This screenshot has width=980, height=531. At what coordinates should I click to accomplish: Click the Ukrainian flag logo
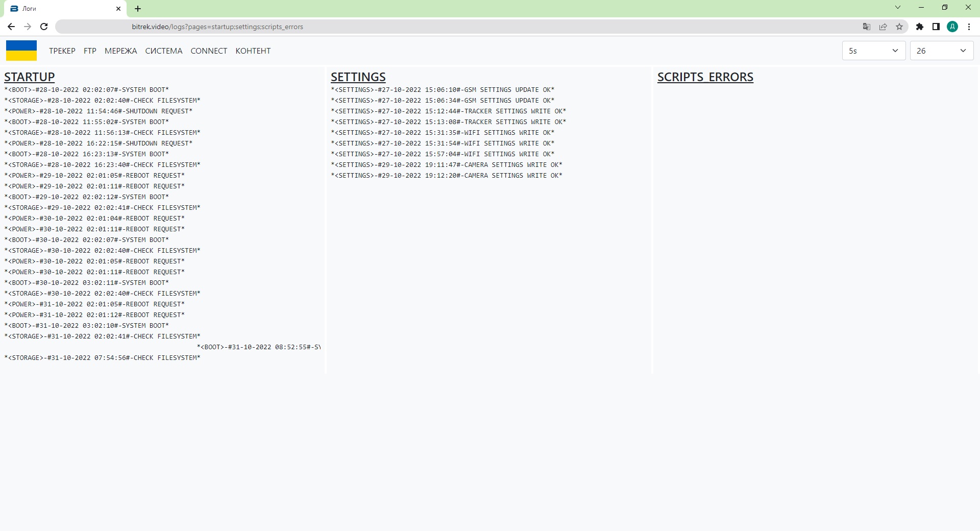[x=21, y=51]
